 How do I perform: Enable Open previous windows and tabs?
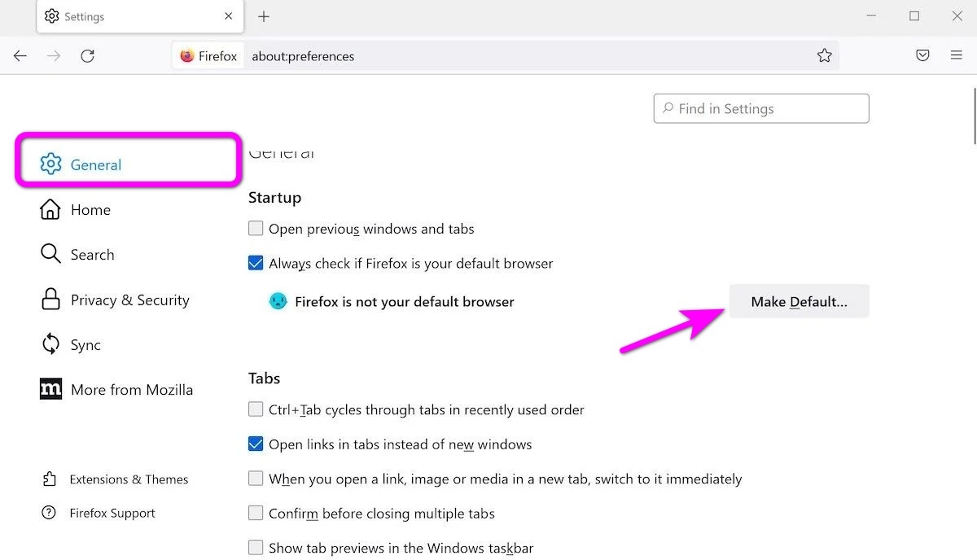[256, 228]
